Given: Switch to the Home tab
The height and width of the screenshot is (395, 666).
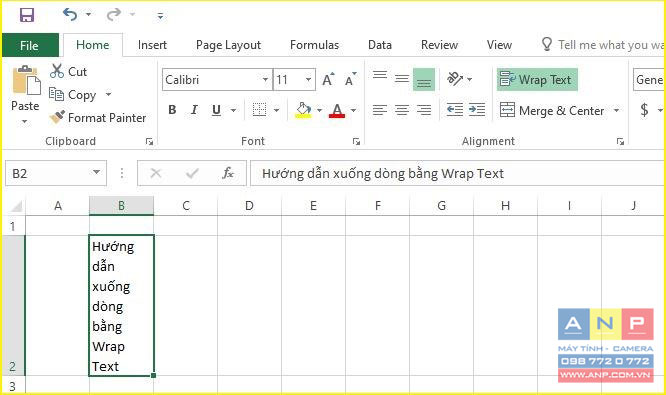Looking at the screenshot, I should [x=93, y=45].
